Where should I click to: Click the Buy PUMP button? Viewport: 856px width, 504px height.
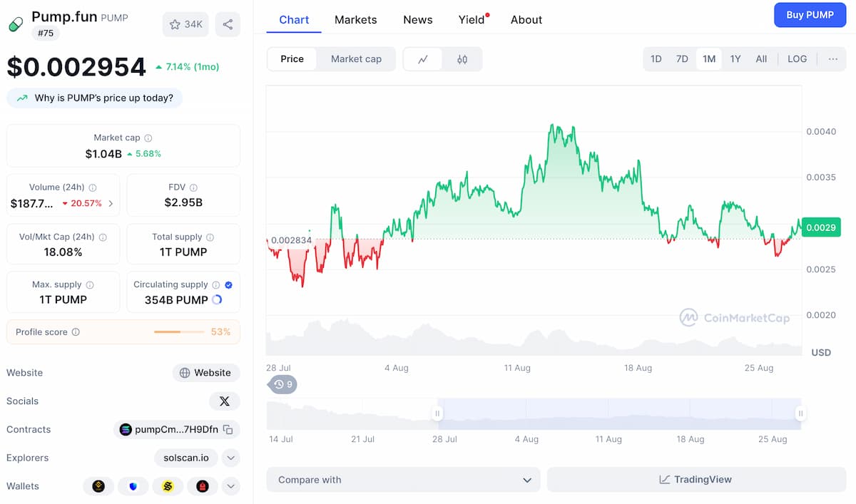pos(810,15)
